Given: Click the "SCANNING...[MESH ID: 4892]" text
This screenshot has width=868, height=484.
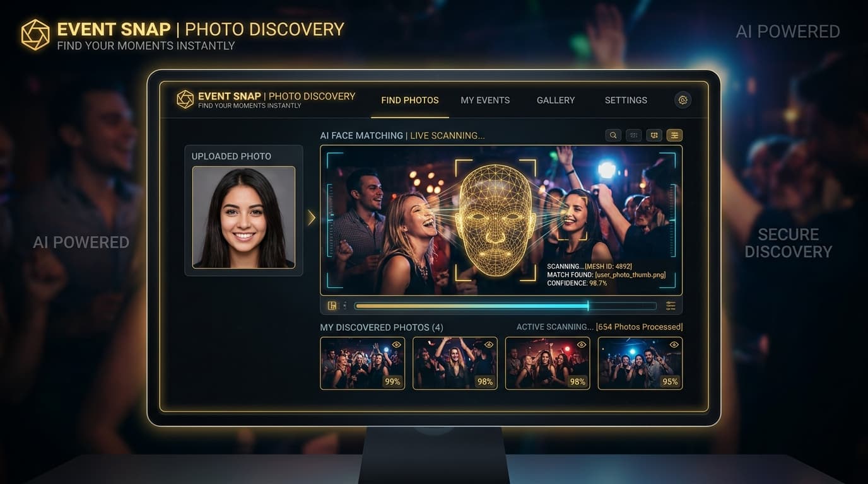Looking at the screenshot, I should 589,267.
